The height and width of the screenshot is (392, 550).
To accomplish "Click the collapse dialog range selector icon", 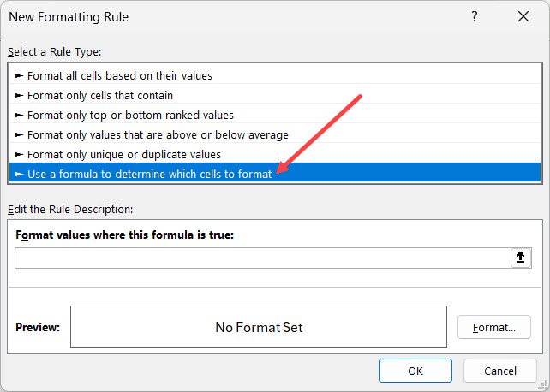I will click(520, 258).
